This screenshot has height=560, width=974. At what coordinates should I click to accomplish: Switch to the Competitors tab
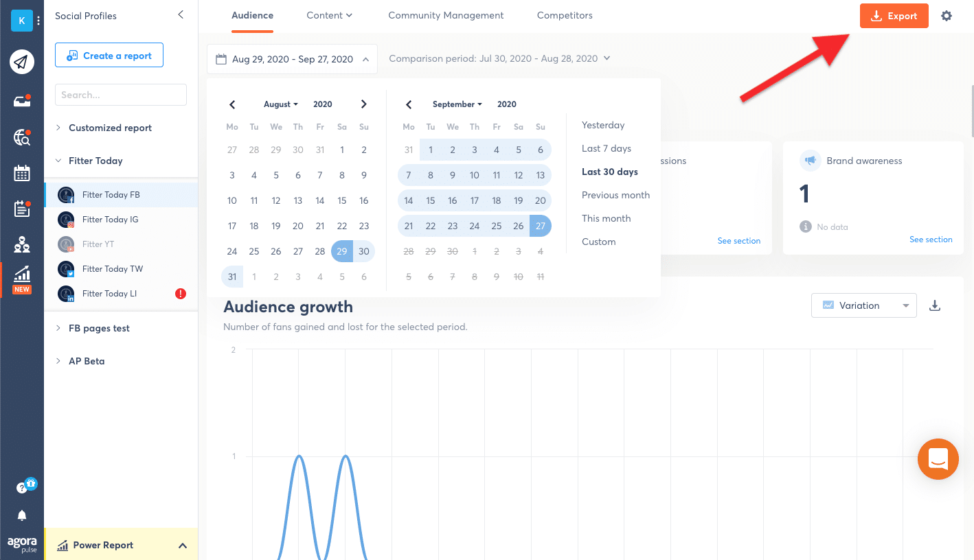click(565, 15)
